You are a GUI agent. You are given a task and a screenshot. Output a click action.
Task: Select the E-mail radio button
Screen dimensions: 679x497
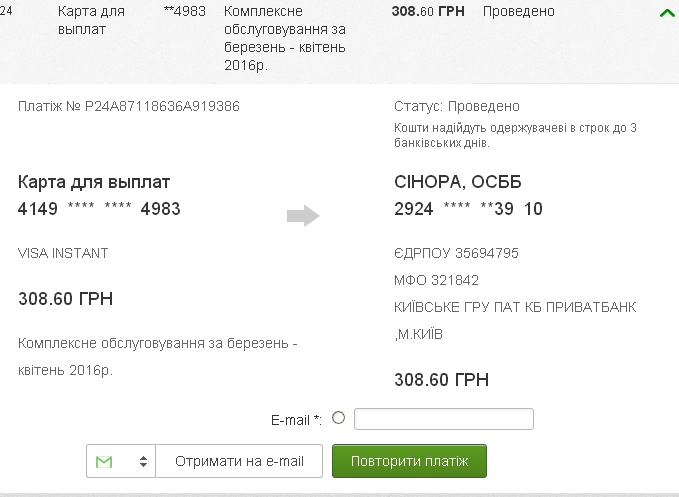coord(338,418)
